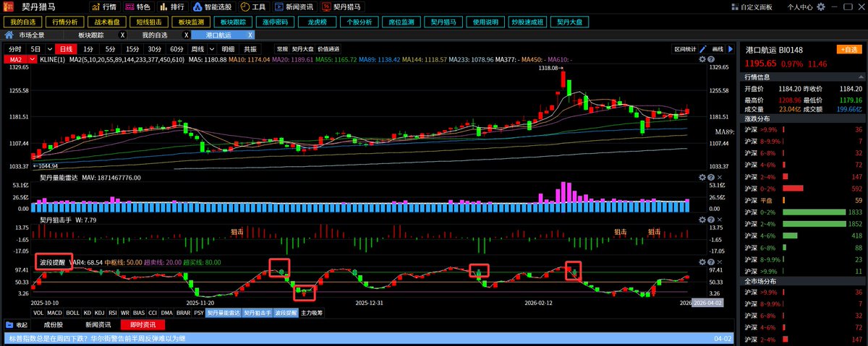Open the 行情 market menu
The height and width of the screenshot is (346, 868).
(x=103, y=7)
